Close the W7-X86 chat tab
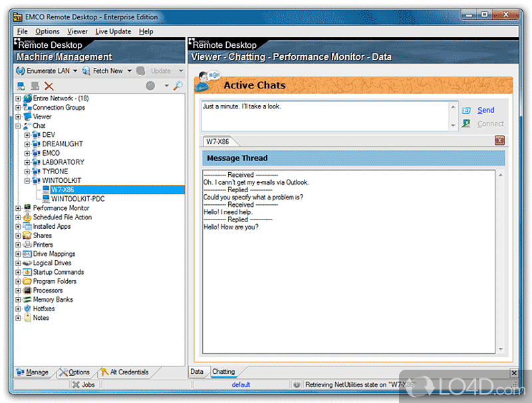This screenshot has width=532, height=403. [x=499, y=140]
